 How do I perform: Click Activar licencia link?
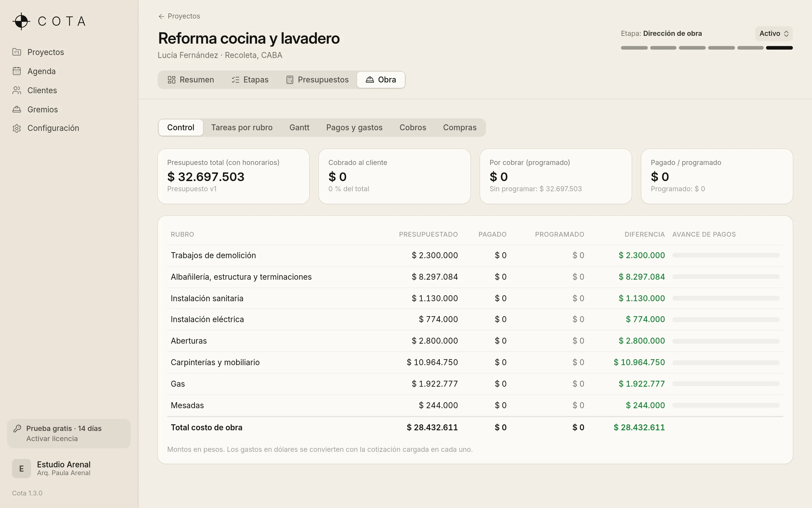tap(52, 438)
